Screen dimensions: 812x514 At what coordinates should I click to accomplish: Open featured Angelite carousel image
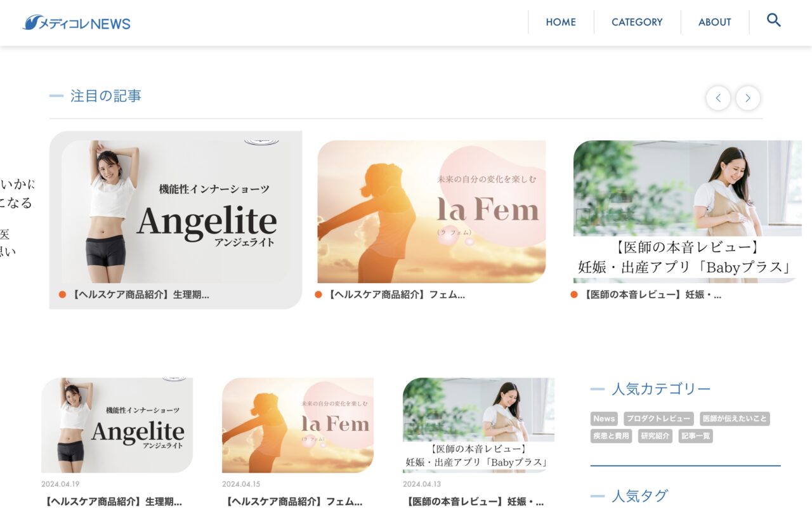tap(176, 211)
